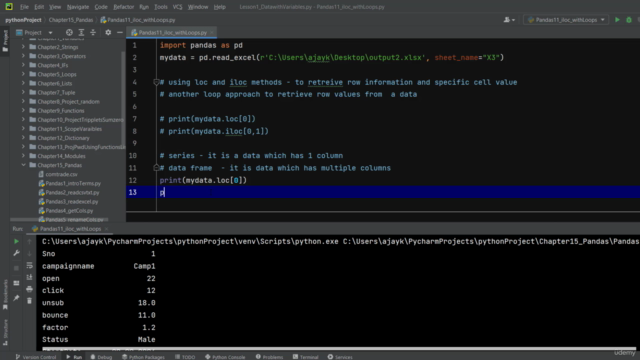
Task: Open run configuration dropdown Pandas11_iloc_withLoops
Action: (x=566, y=20)
